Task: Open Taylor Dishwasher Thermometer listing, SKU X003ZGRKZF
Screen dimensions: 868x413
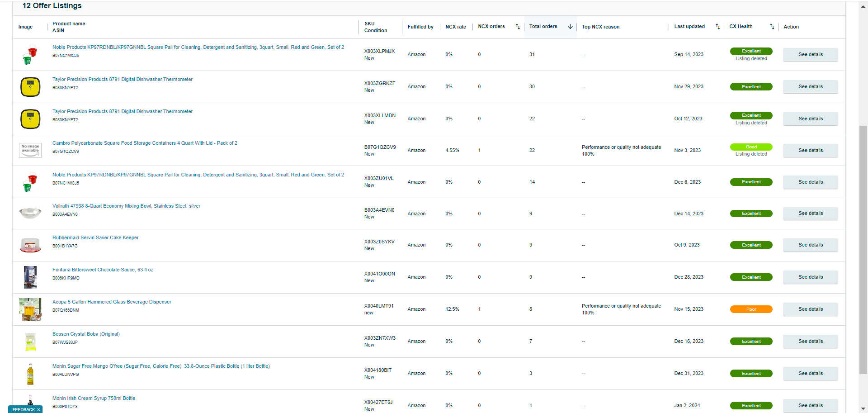Action: pyautogui.click(x=123, y=79)
